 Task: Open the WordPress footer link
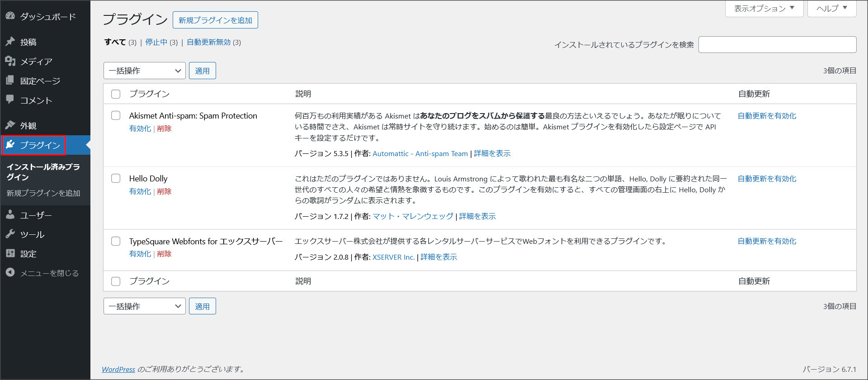[x=118, y=369]
